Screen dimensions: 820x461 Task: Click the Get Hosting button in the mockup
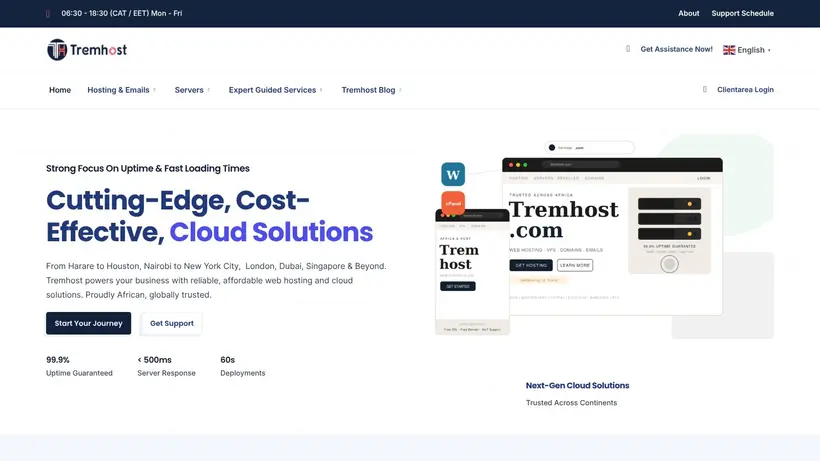(531, 265)
